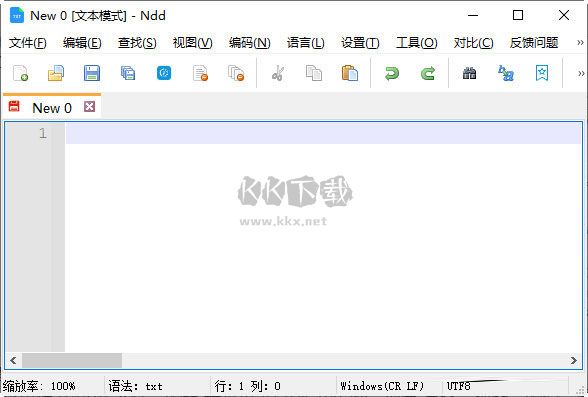
Task: Undo with the green arrow icon
Action: (x=392, y=73)
